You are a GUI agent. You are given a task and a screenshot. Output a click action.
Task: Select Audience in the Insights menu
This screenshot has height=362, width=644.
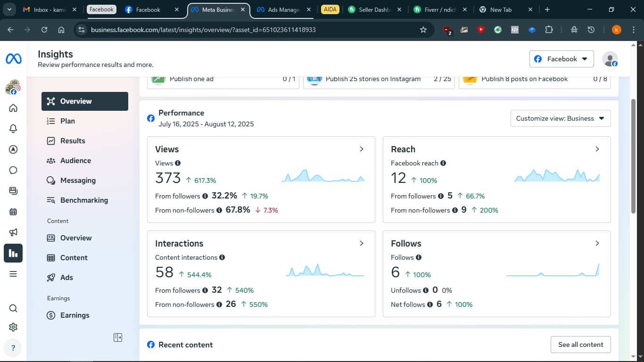tap(75, 161)
